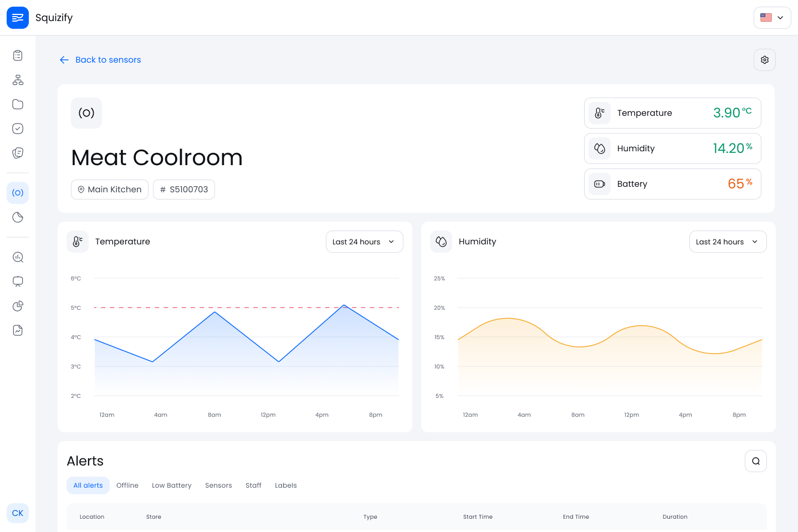Click the CK user avatar
This screenshot has width=798, height=532.
18,513
